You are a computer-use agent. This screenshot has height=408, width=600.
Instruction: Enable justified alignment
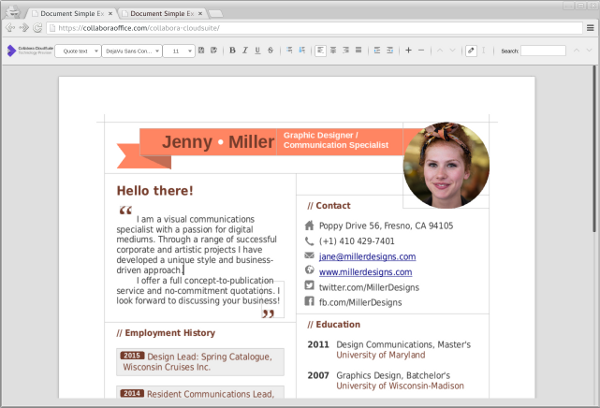pyautogui.click(x=359, y=50)
